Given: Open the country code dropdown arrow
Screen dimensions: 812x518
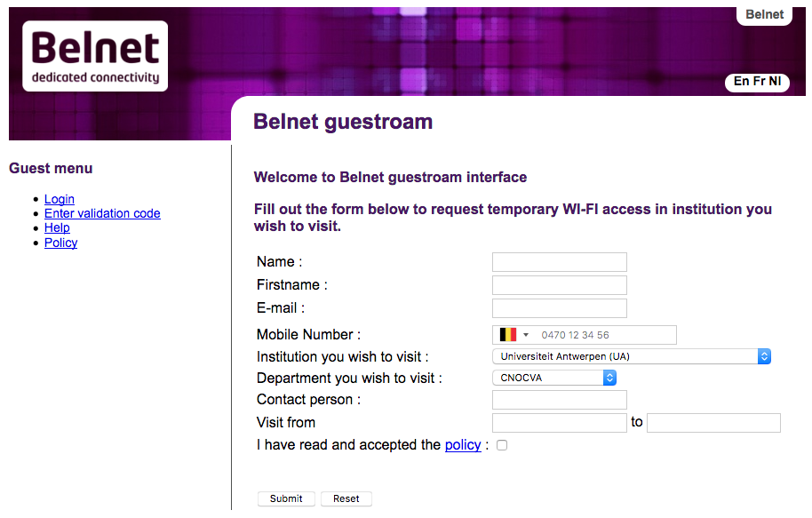Looking at the screenshot, I should pos(526,335).
